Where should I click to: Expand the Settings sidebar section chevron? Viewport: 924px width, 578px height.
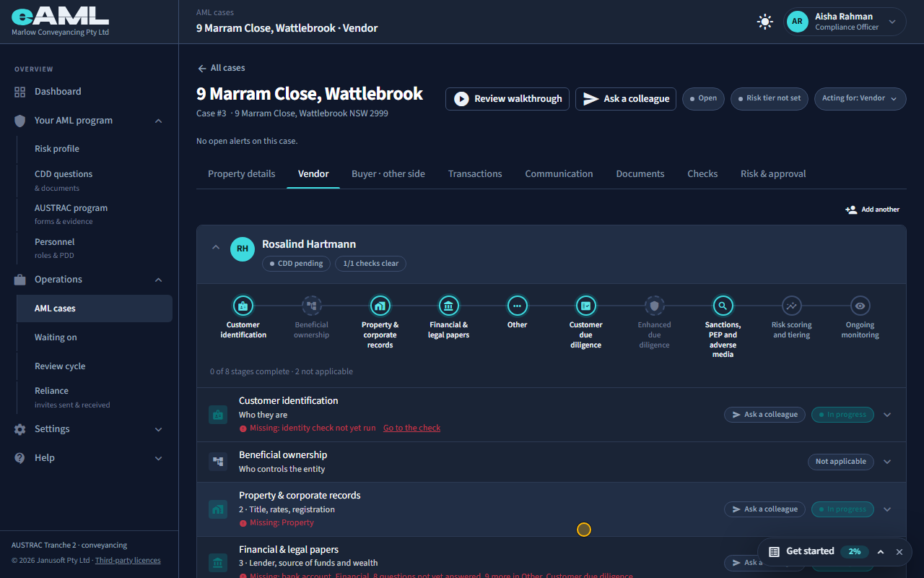tap(159, 429)
